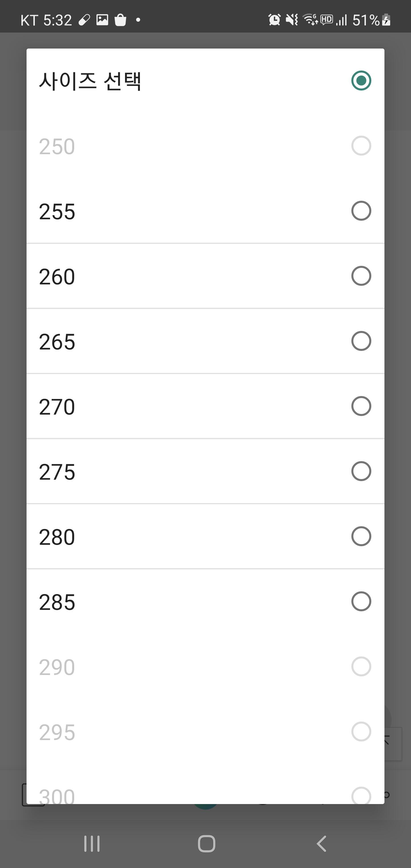Choose the 280 radio button

point(361,536)
